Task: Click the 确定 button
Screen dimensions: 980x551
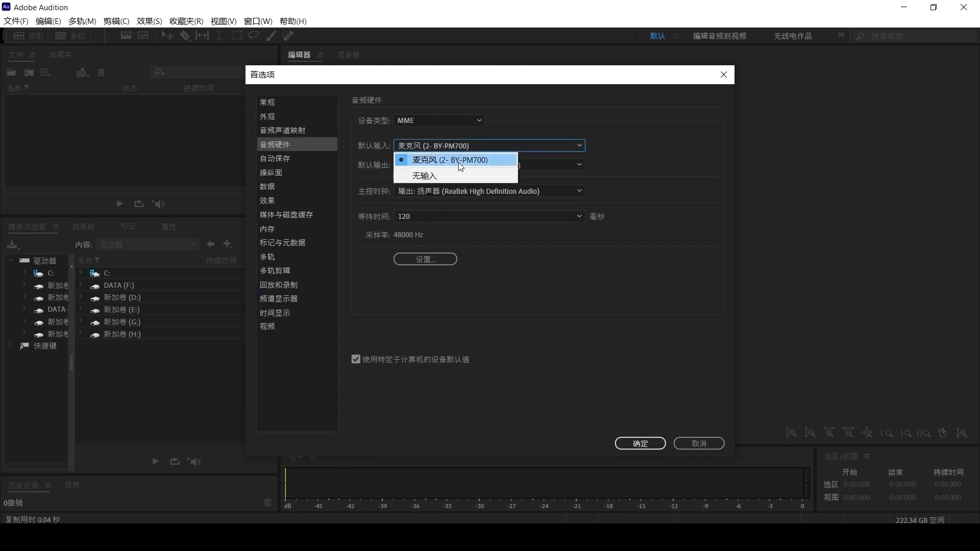Action: tap(640, 443)
